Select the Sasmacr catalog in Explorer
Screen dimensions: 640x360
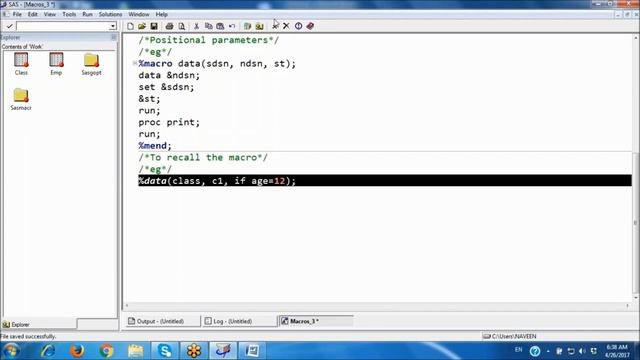[21, 99]
